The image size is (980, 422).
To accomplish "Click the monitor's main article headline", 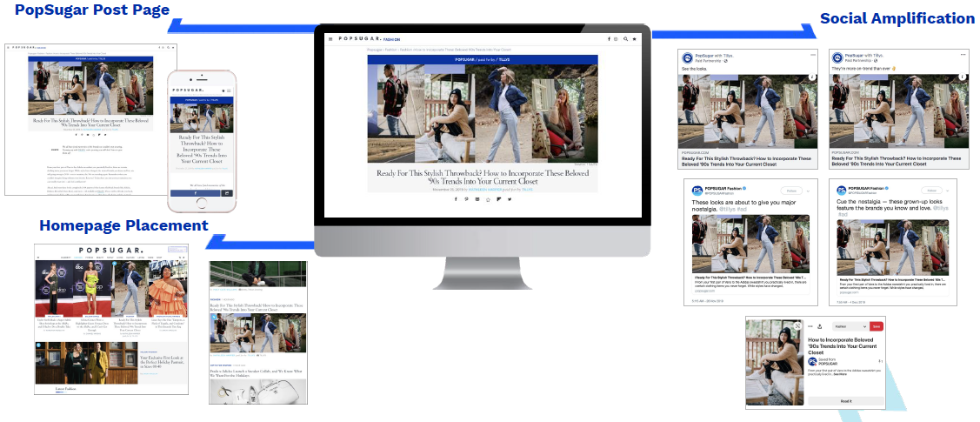I will pos(483,177).
